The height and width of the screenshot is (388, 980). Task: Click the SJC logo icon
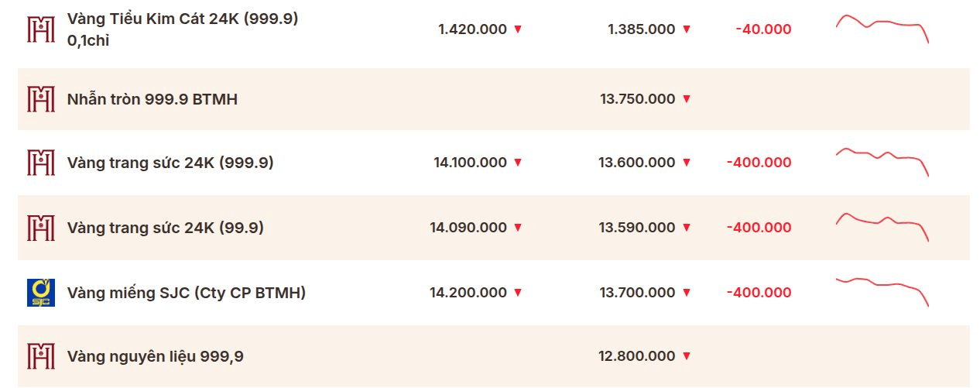click(40, 293)
